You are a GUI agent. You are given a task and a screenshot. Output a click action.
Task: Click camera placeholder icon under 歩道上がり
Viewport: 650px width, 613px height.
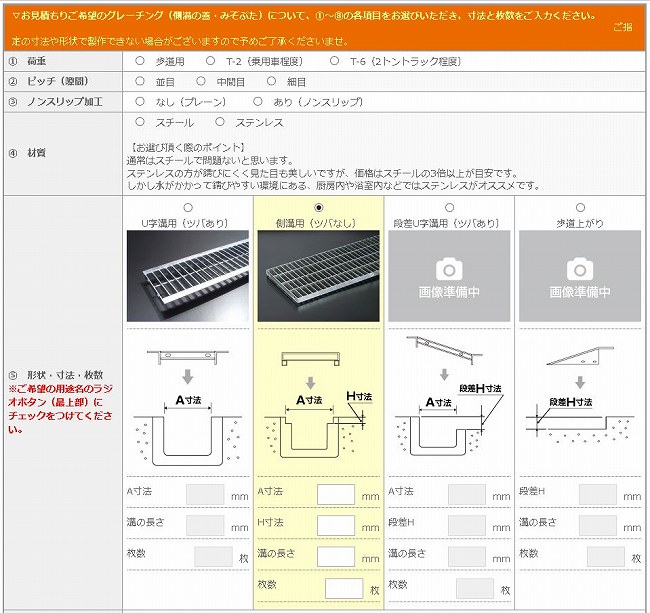pos(578,268)
